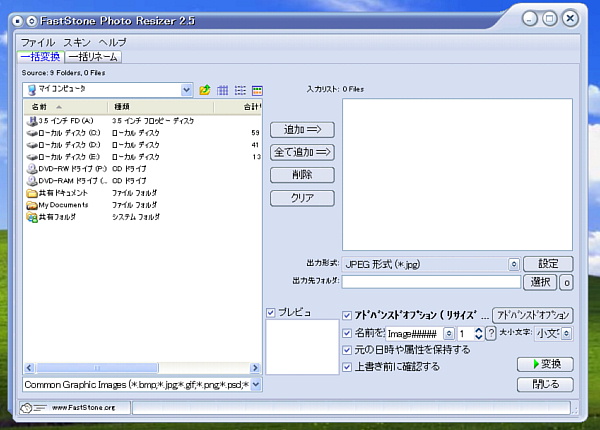The width and height of the screenshot is (600, 430).
Task: Open the letter case (小文字) dropdown
Action: click(567, 334)
